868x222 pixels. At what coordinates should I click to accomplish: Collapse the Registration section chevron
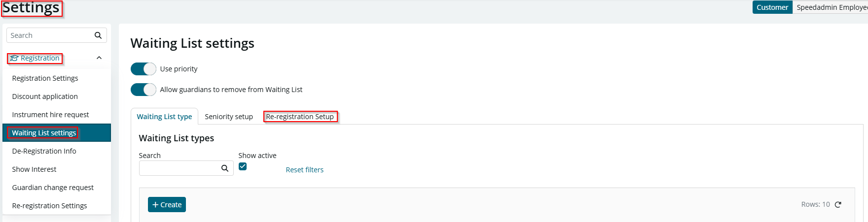click(x=99, y=58)
